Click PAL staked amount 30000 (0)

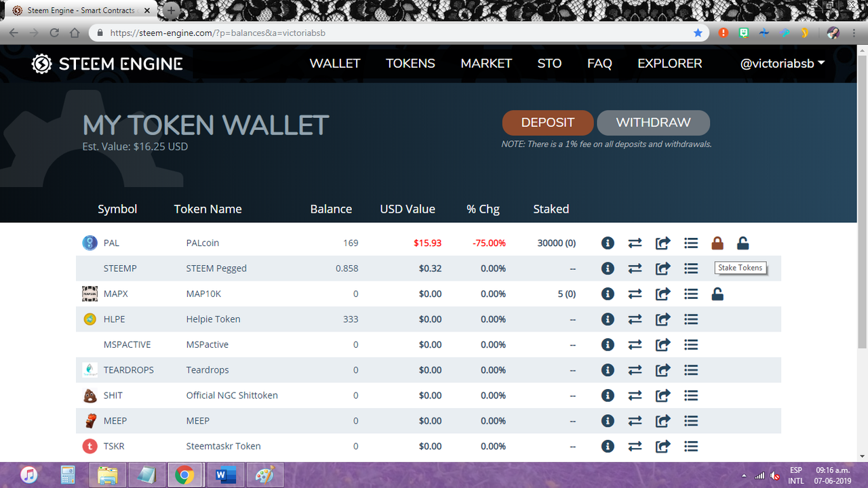click(x=556, y=243)
